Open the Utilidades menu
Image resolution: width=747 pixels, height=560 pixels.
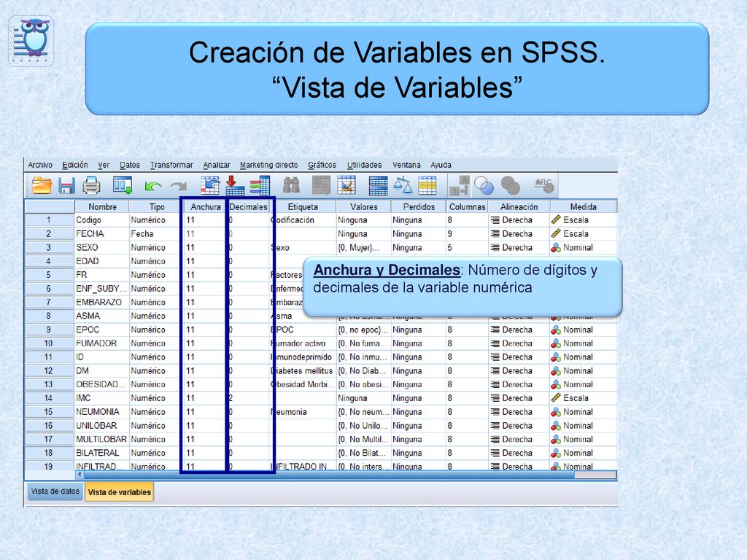point(365,165)
